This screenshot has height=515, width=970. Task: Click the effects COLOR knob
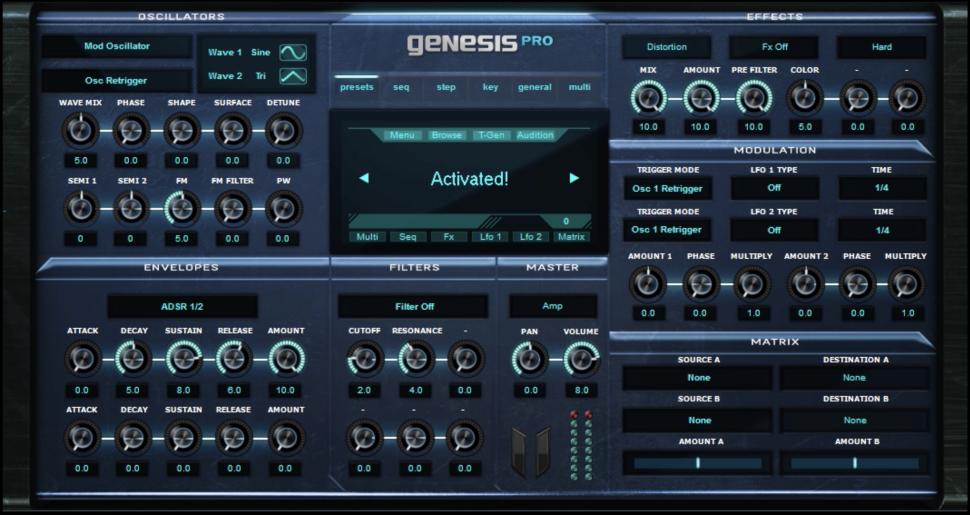click(x=804, y=98)
